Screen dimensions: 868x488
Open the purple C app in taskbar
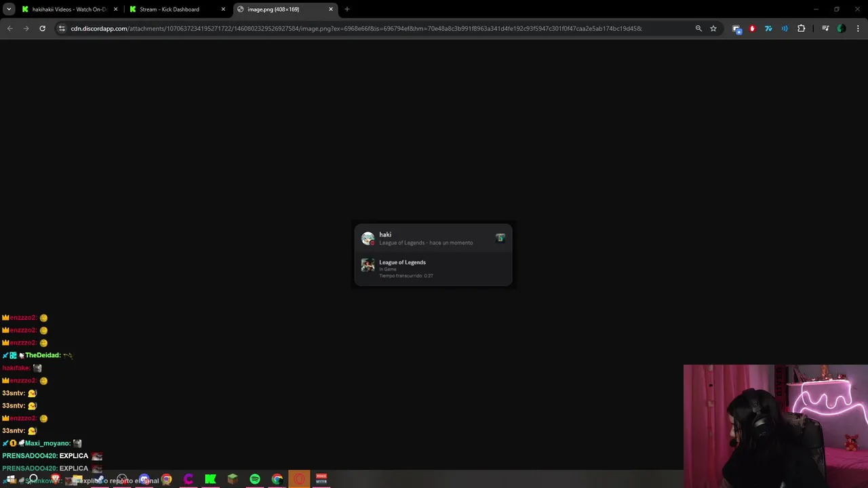(x=189, y=479)
